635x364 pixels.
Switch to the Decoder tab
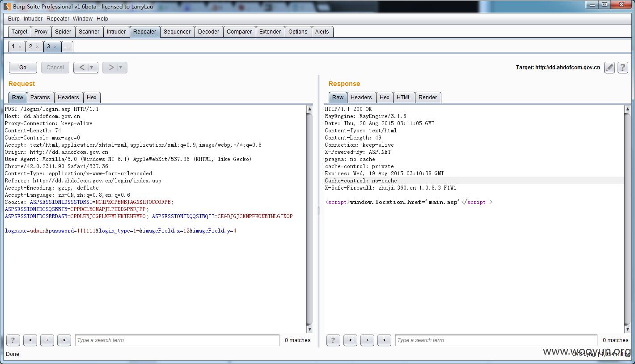click(209, 32)
